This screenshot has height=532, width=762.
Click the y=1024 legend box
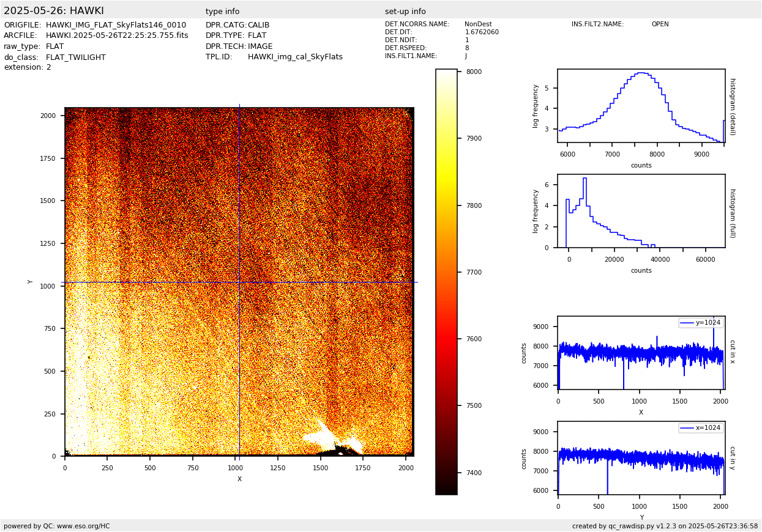tap(701, 323)
